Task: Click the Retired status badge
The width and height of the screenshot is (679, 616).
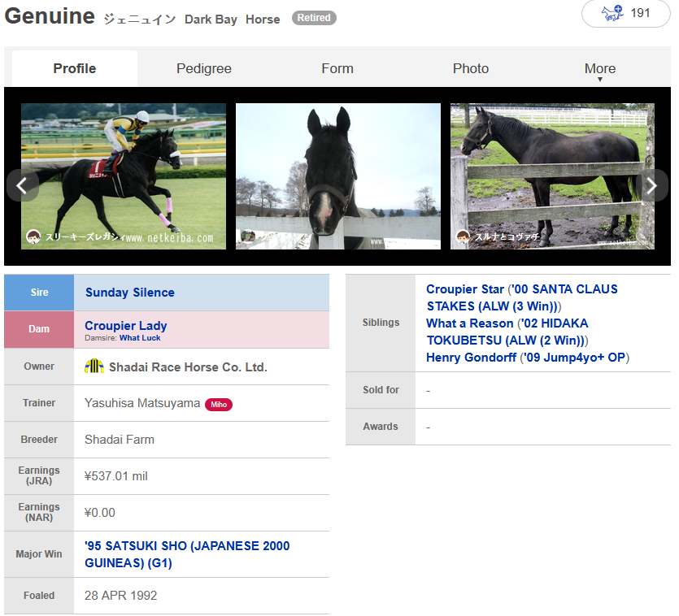Action: point(314,18)
